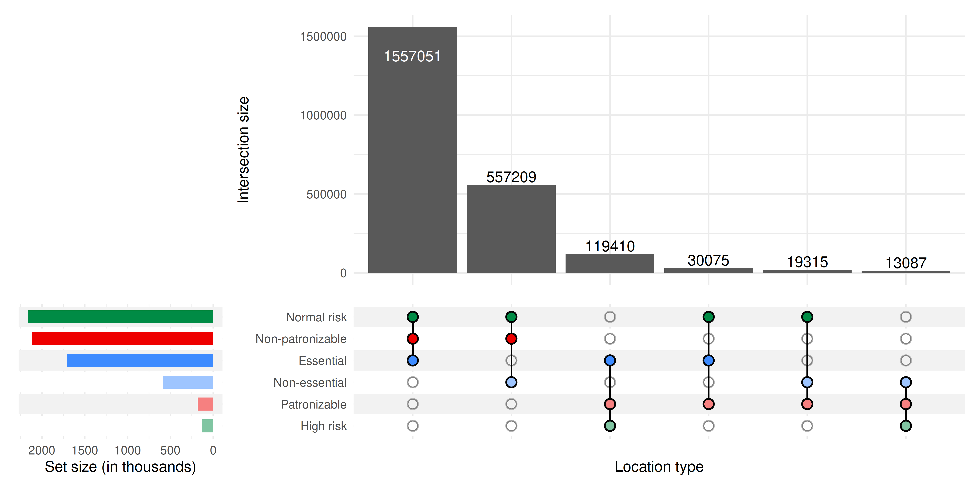Select the intersection bar labeled 557209
The width and height of the screenshot is (980, 490).
tap(511, 229)
